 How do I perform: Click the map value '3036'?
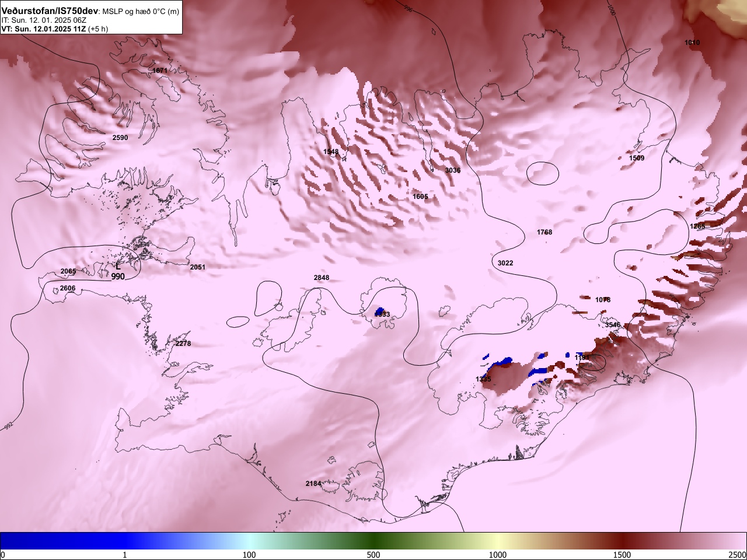click(453, 170)
